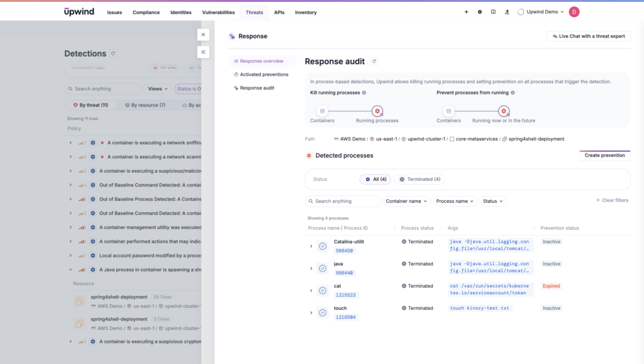
Task: Click process ID 566450
Action: point(344,251)
